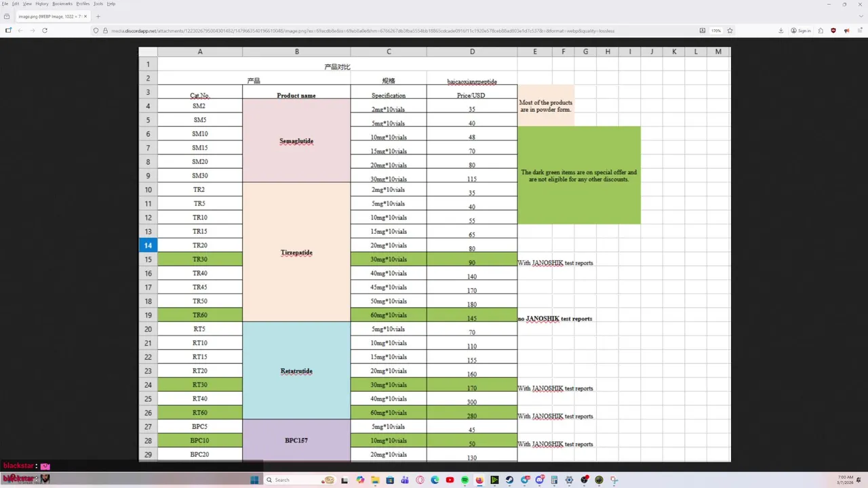Click the highlighted row 14 header
Screen dimensions: 868x488
point(148,245)
